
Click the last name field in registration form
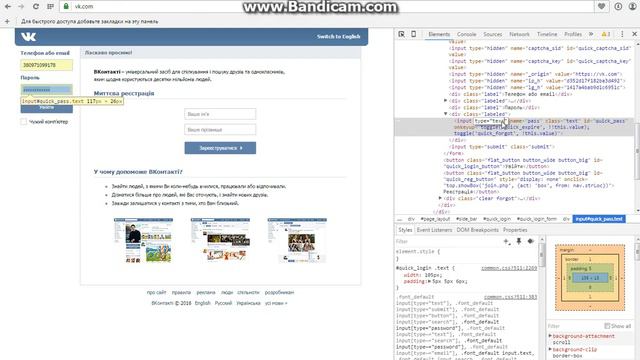tap(220, 130)
